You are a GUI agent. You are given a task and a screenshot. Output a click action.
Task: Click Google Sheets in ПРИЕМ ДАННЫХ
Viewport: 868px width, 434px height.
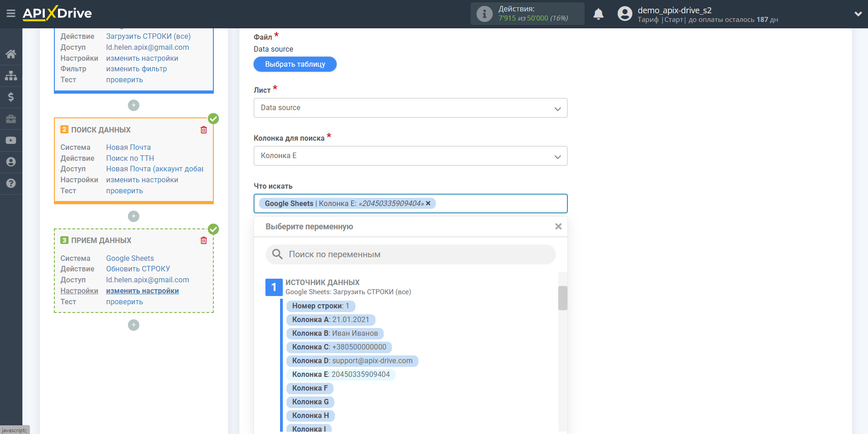130,258
